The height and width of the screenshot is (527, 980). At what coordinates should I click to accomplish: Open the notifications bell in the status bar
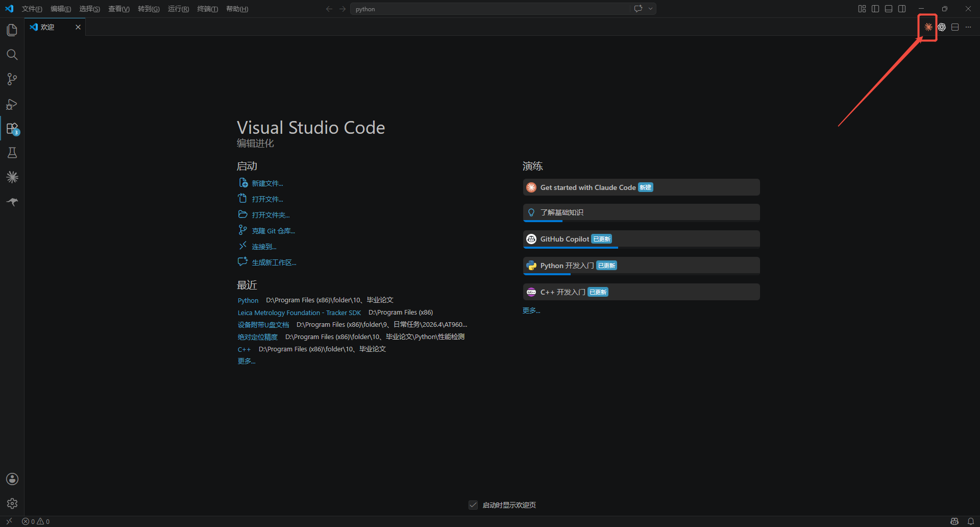tap(971, 521)
